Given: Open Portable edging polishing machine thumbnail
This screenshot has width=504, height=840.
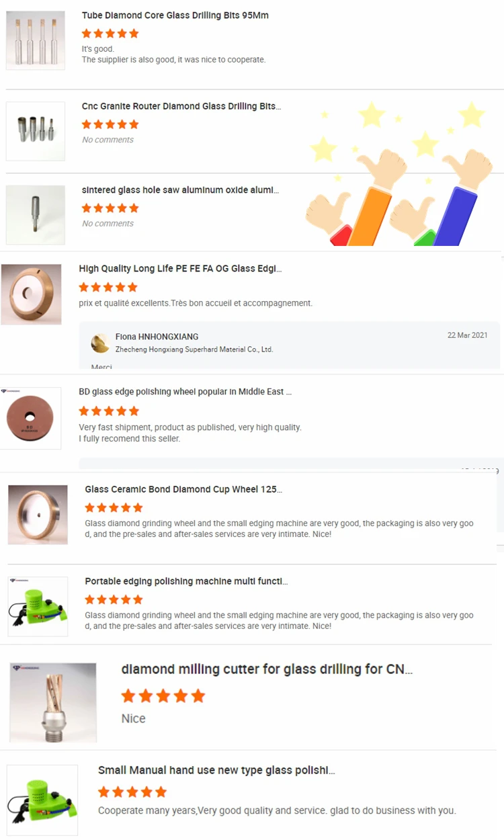Looking at the screenshot, I should pyautogui.click(x=38, y=606).
